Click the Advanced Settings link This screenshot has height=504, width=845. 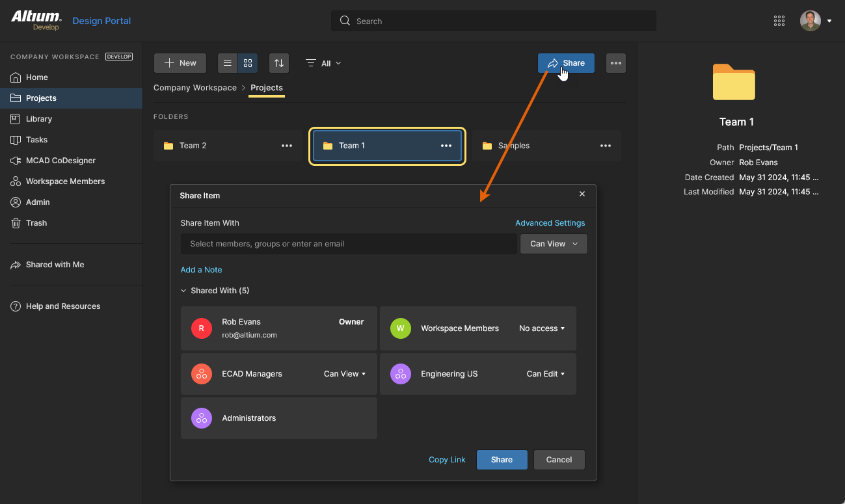(550, 223)
